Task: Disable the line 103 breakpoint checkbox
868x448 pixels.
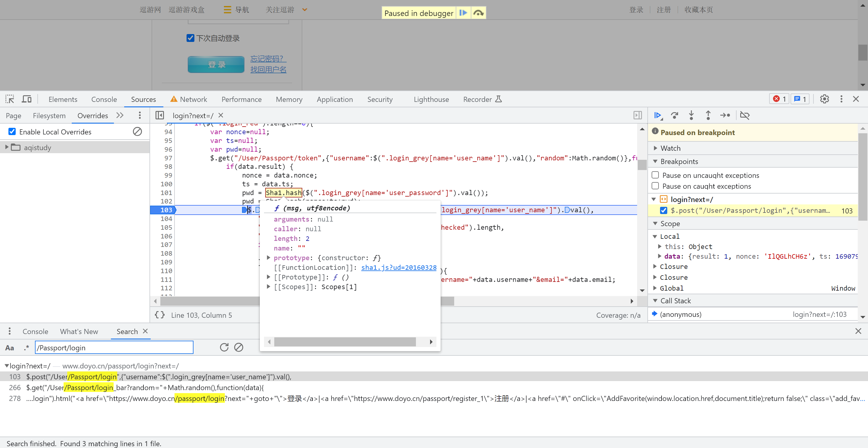Action: pyautogui.click(x=663, y=210)
